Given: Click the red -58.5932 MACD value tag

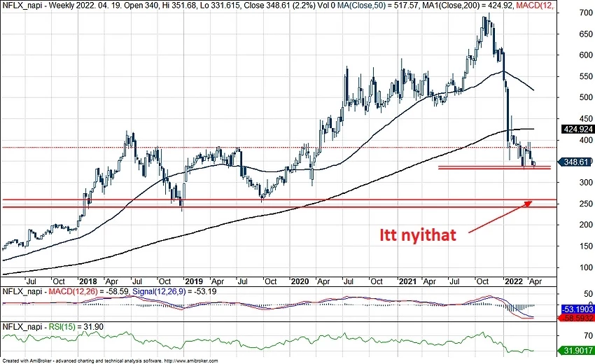Looking at the screenshot, I should 577,318.
